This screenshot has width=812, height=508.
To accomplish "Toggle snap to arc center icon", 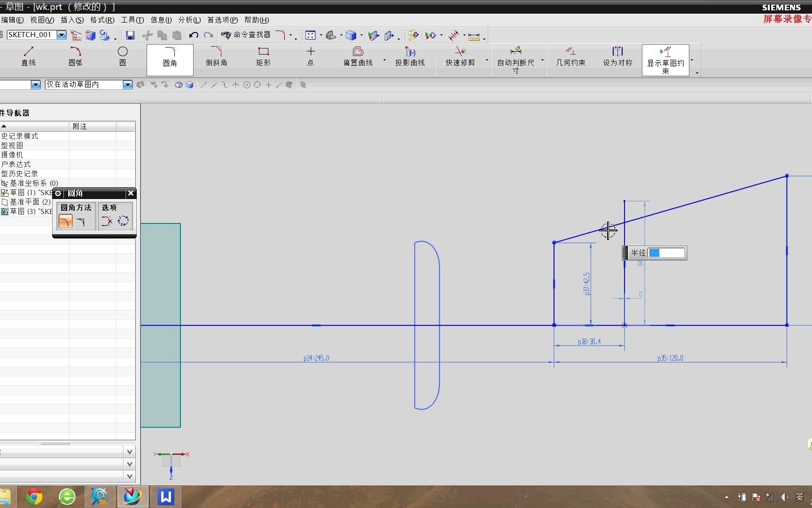I will click(247, 85).
